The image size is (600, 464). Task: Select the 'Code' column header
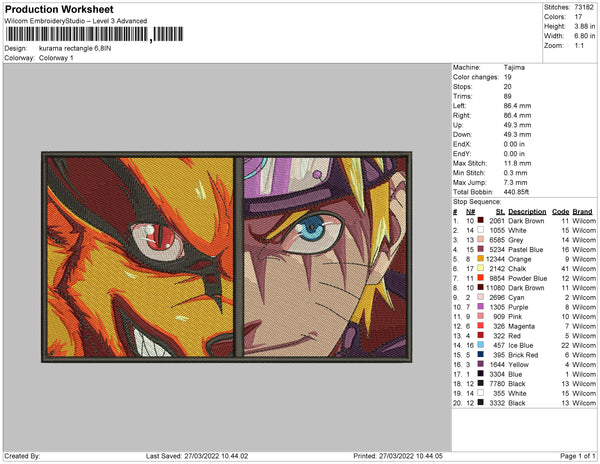(561, 212)
